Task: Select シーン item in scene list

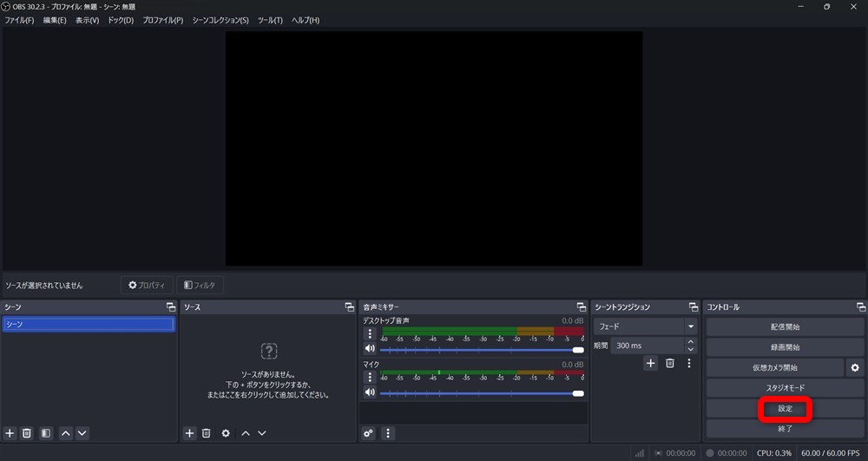Action: (89, 325)
